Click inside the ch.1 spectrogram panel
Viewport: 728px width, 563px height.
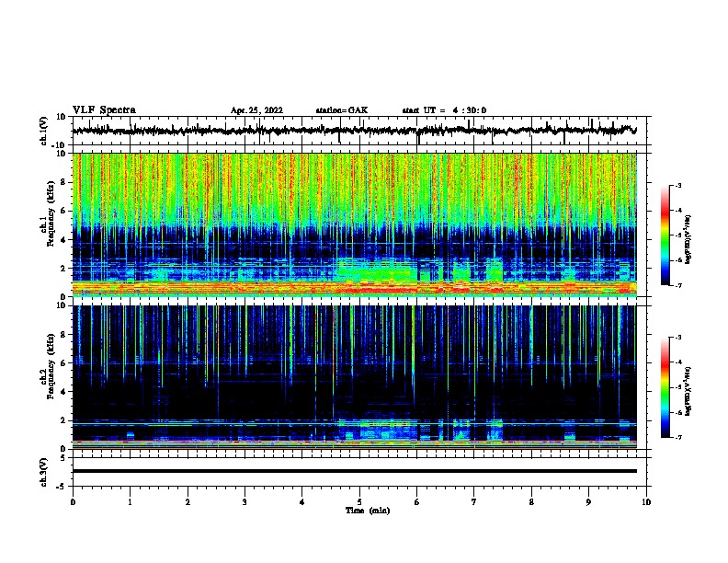point(355,224)
